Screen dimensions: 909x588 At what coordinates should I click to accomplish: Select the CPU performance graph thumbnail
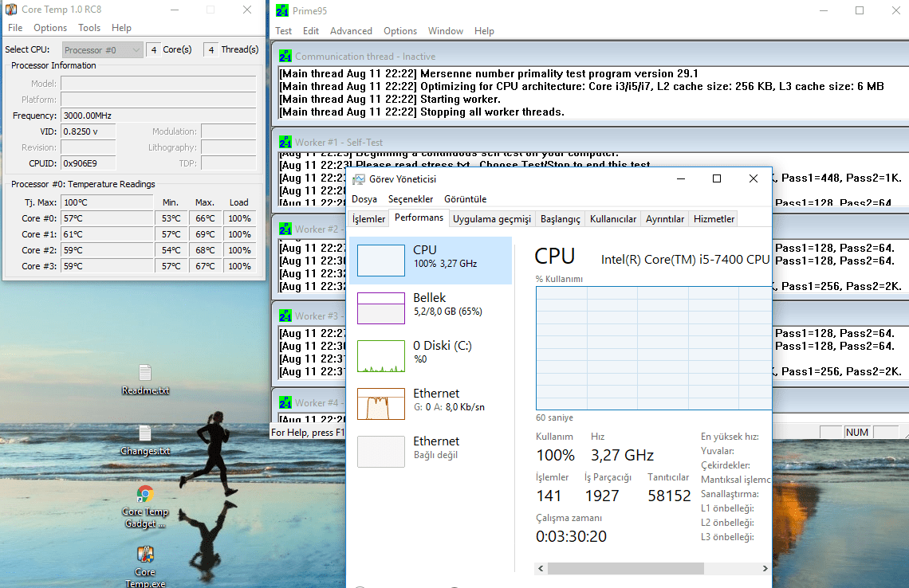381,260
